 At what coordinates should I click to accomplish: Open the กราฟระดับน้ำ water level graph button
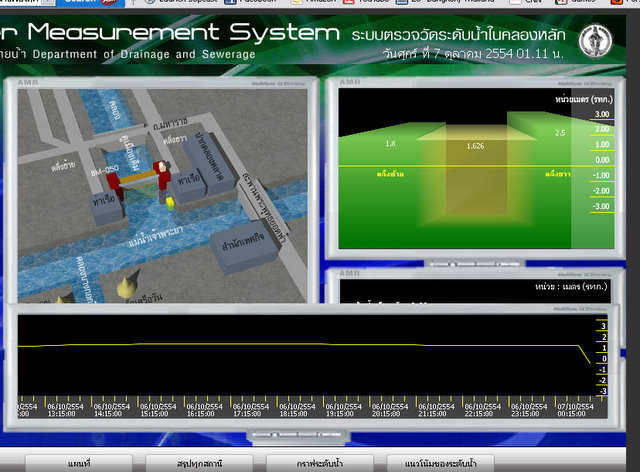click(x=320, y=464)
